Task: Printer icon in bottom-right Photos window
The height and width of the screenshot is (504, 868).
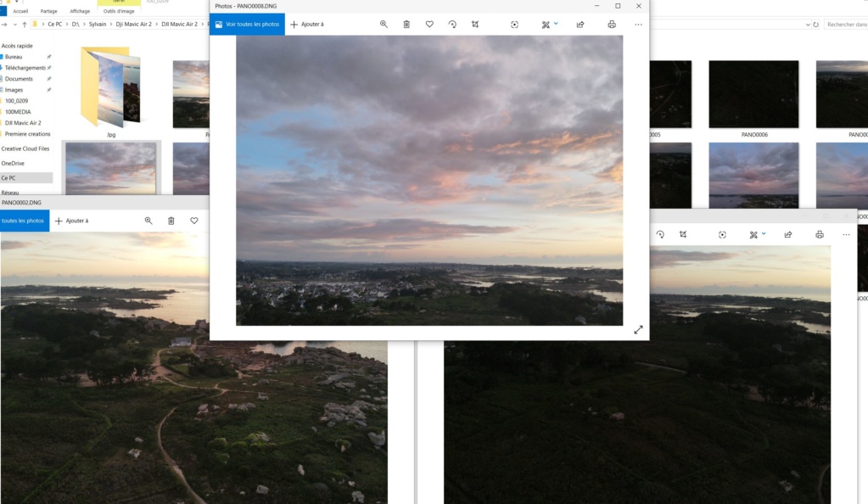Action: click(820, 235)
